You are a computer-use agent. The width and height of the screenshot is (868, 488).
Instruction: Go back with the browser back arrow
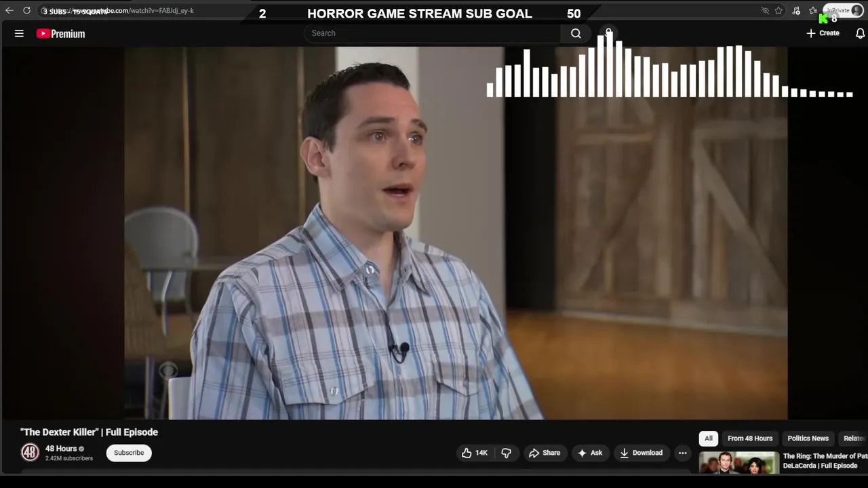(x=9, y=11)
